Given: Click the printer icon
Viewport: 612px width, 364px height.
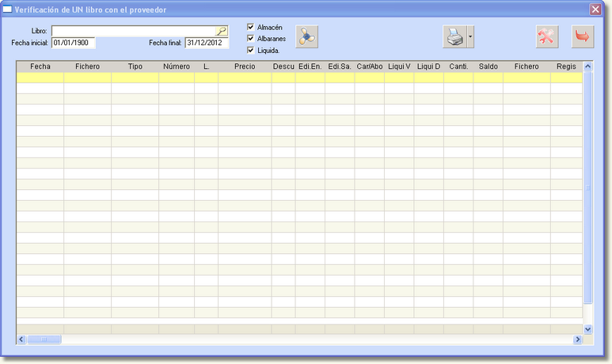Looking at the screenshot, I should click(454, 36).
